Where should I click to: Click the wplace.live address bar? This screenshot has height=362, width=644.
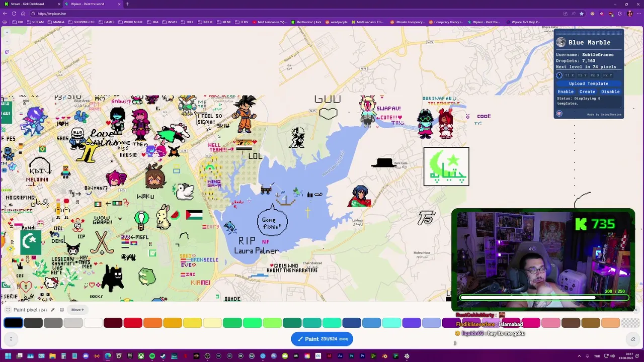(x=297, y=14)
